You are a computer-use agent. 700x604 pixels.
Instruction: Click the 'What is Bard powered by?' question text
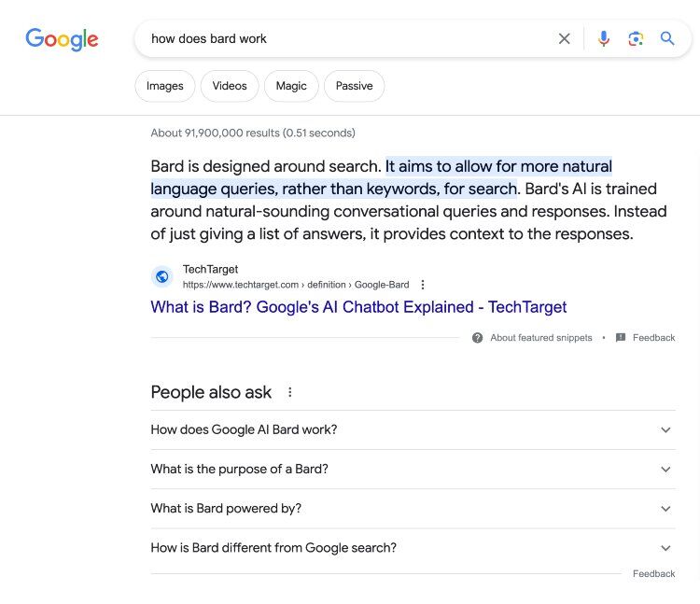[226, 508]
